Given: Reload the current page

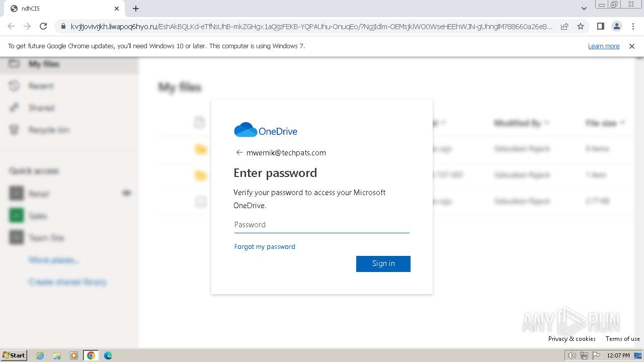Looking at the screenshot, I should coord(43,26).
